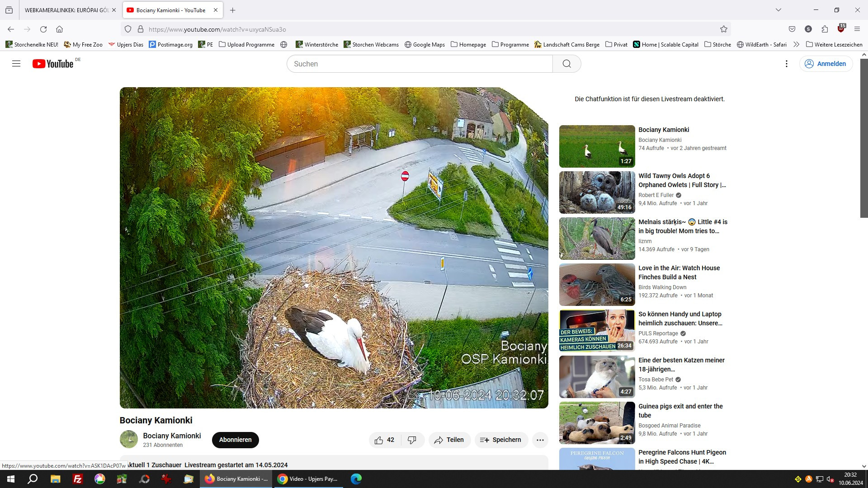Click the Suchen search input field
The height and width of the screenshot is (488, 868).
pyautogui.click(x=419, y=64)
